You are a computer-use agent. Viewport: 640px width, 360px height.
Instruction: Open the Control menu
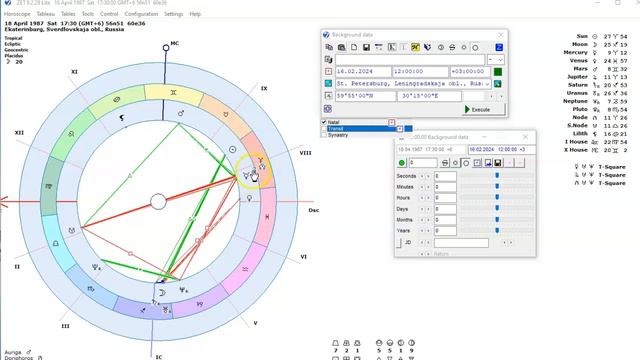(x=109, y=14)
